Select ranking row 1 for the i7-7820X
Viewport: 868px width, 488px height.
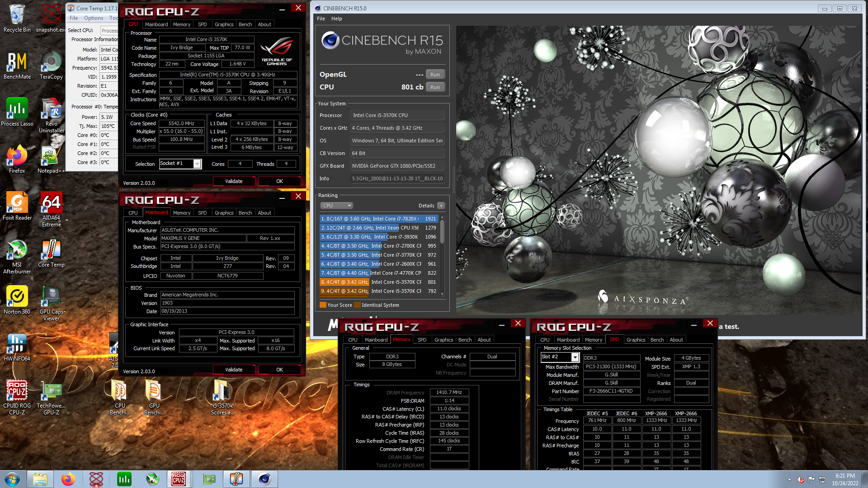pyautogui.click(x=379, y=219)
